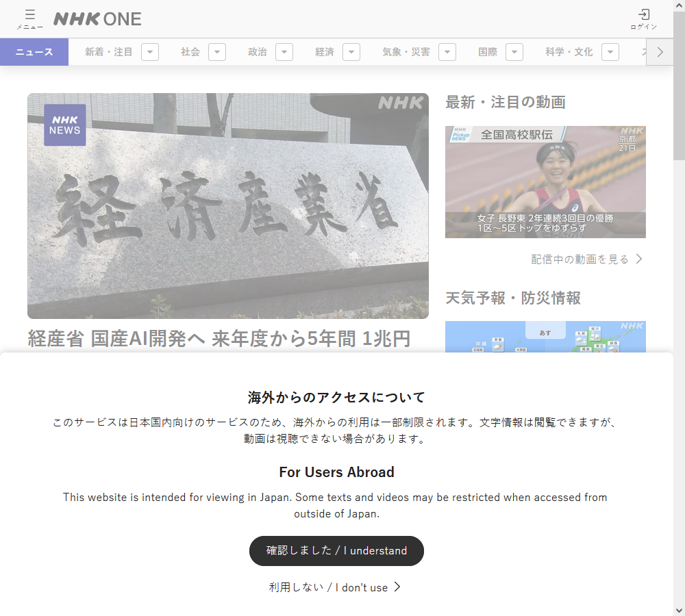The width and height of the screenshot is (685, 616).
Task: Click the scrollbar down arrow
Action: (x=679, y=610)
